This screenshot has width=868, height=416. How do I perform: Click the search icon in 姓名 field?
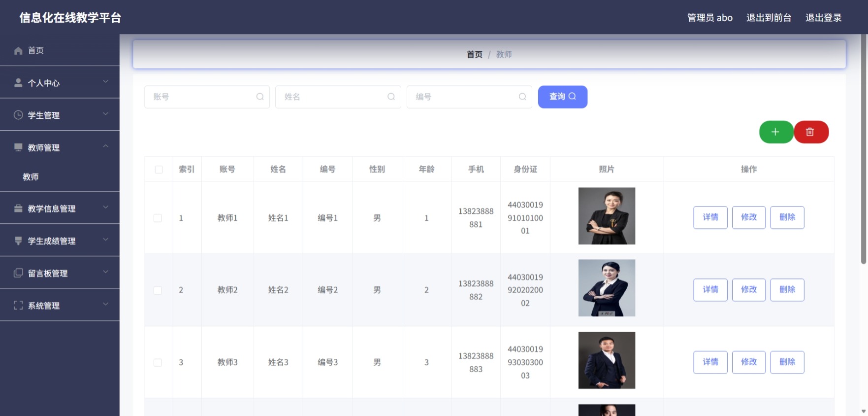(391, 97)
